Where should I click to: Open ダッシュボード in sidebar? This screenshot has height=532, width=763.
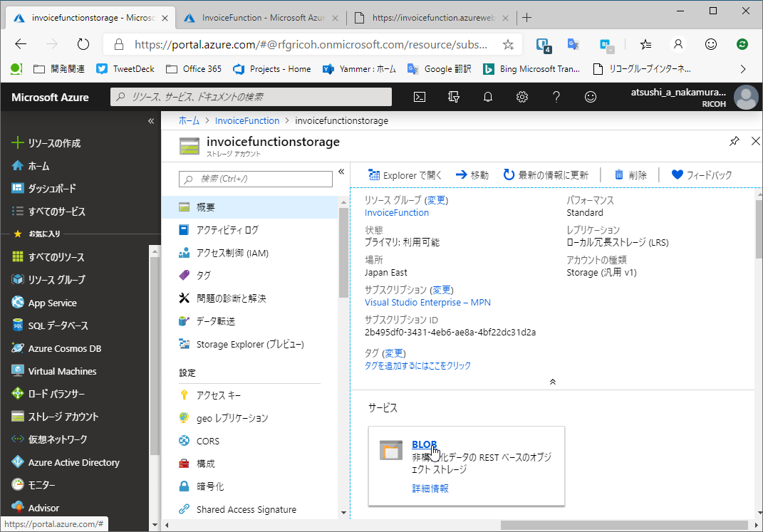43,188
